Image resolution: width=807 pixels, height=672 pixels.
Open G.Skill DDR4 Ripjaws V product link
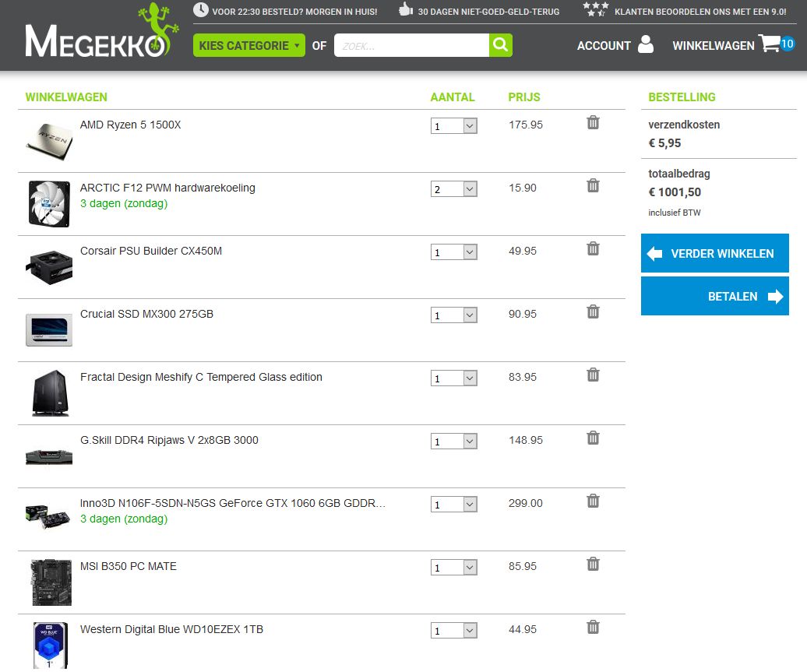tap(169, 440)
